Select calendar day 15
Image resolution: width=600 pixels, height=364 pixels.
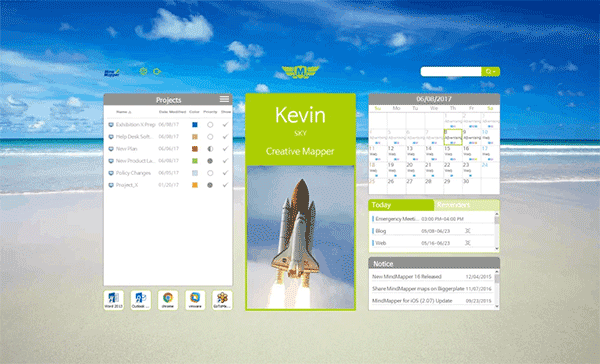click(453, 153)
